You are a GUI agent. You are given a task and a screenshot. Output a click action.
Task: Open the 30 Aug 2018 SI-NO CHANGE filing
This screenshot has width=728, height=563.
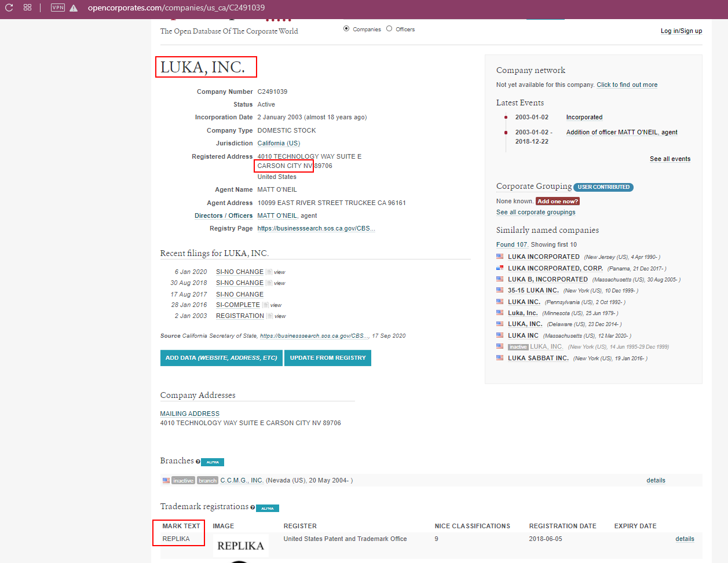[x=240, y=283]
